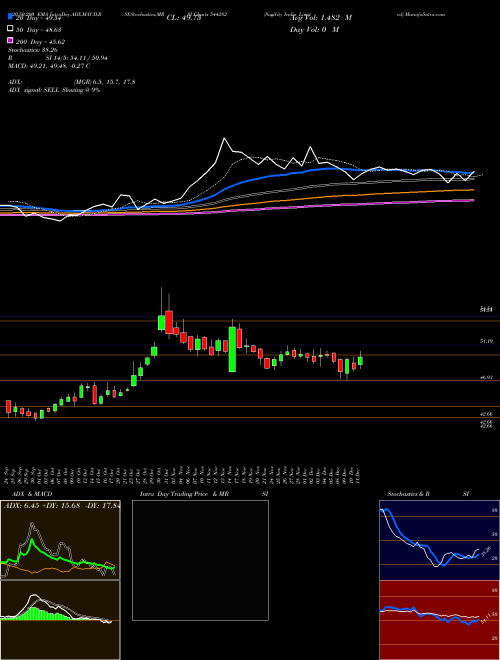Click the ADX (MGR) 6.5, 15.7, 17.8 line

pyautogui.click(x=72, y=82)
